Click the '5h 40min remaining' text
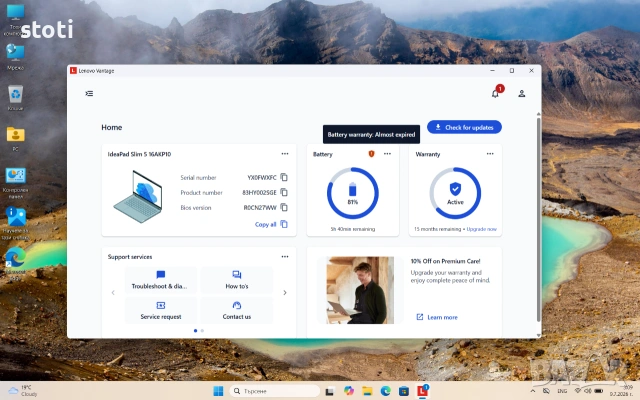 (x=353, y=229)
